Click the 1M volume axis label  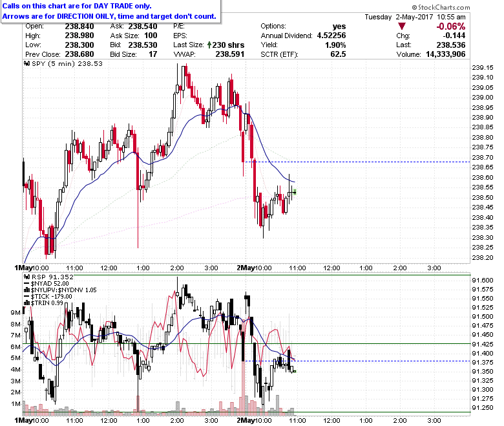[x=16, y=404]
